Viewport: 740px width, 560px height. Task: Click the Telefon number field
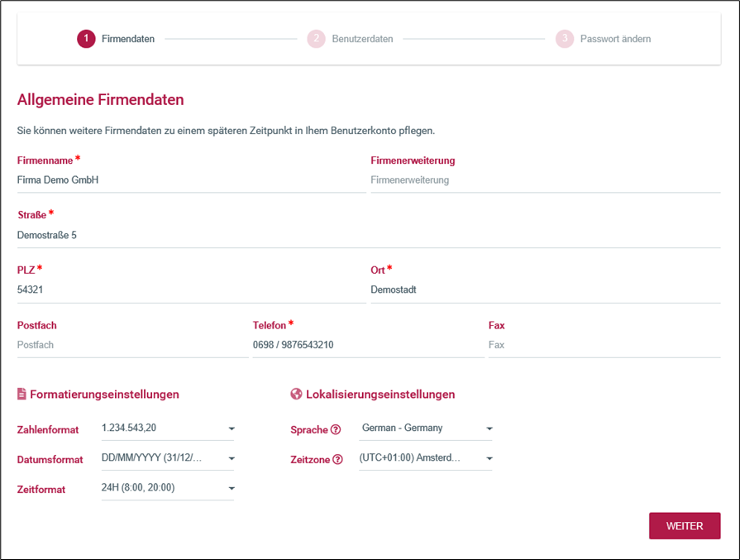[367, 345]
